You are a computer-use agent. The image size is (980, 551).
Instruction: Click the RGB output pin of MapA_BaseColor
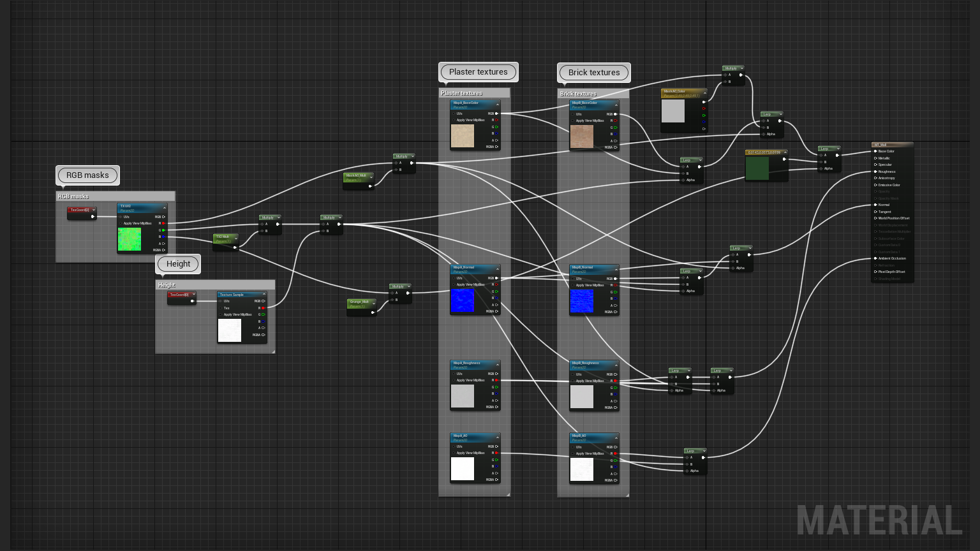pyautogui.click(x=496, y=114)
